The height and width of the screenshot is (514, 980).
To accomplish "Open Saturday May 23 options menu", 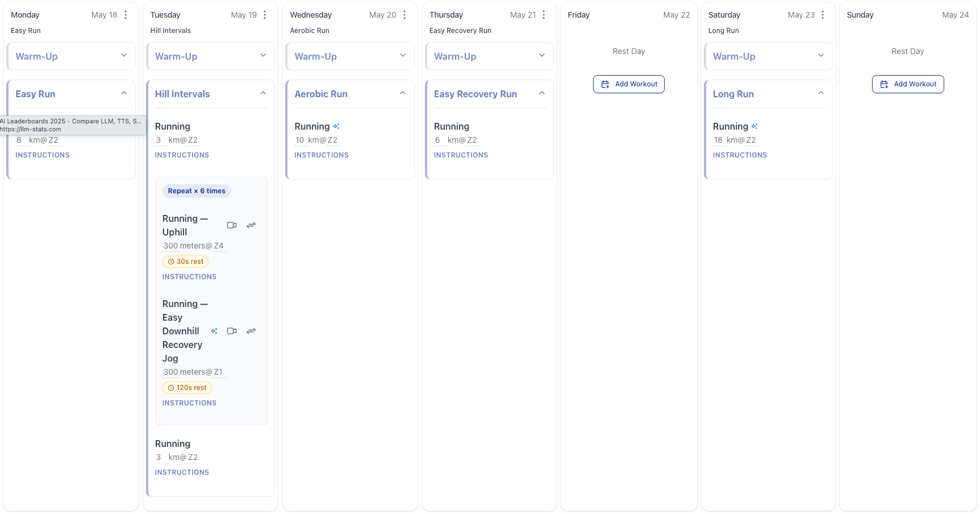I will (x=823, y=15).
